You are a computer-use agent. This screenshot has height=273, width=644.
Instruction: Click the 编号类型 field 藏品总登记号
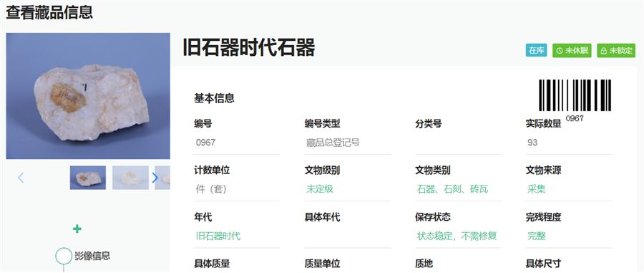(348, 143)
